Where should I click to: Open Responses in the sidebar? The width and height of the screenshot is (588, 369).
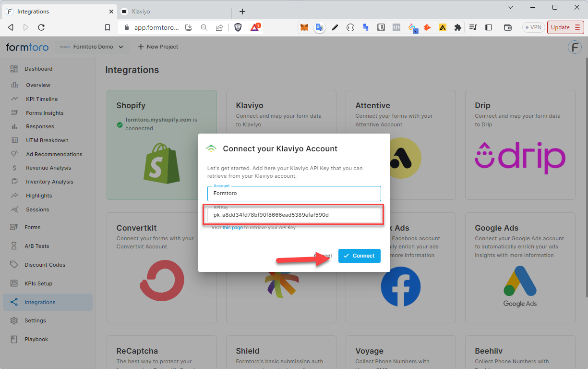(40, 126)
